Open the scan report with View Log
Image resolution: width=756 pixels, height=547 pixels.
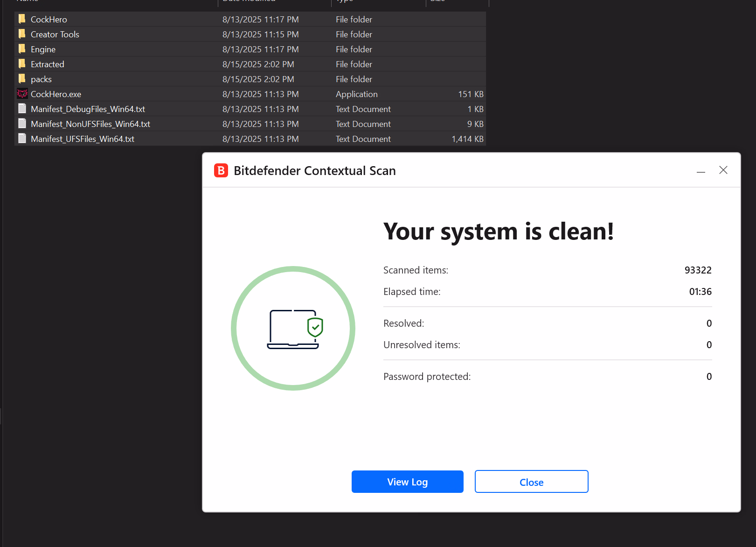point(407,482)
